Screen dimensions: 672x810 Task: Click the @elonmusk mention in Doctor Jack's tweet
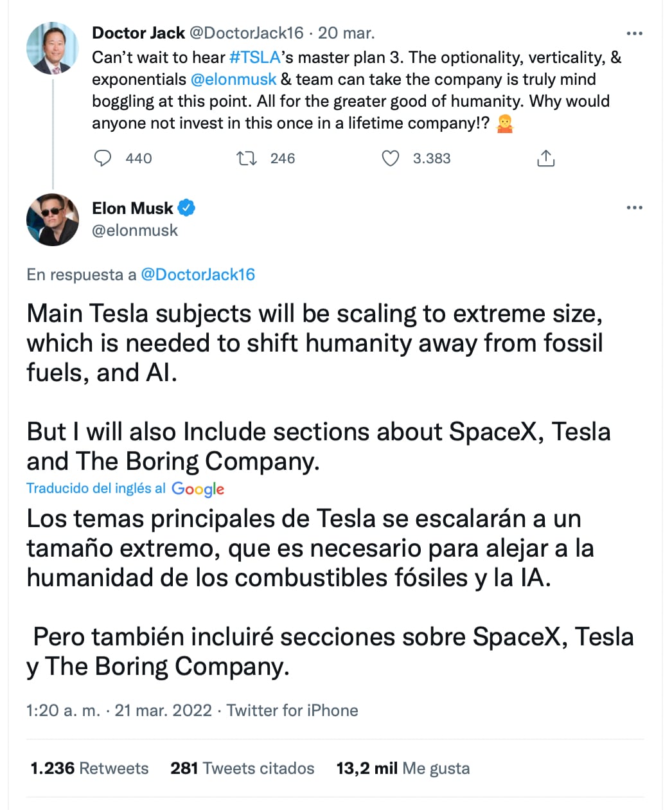tap(234, 80)
